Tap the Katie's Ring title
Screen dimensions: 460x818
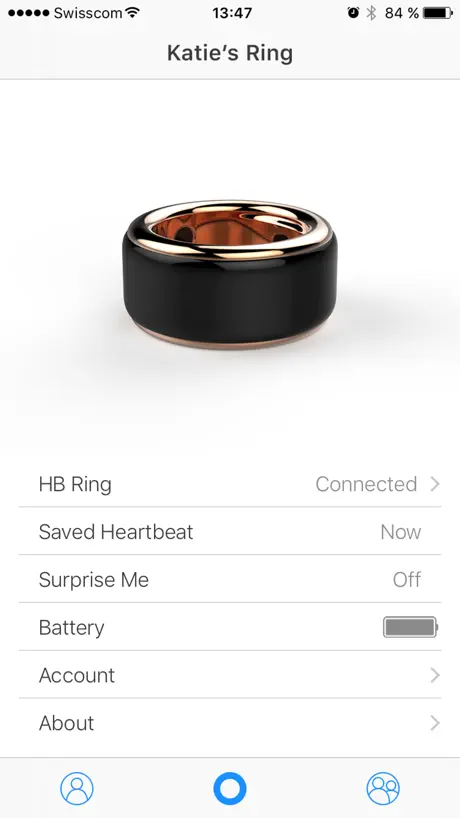pos(229,53)
